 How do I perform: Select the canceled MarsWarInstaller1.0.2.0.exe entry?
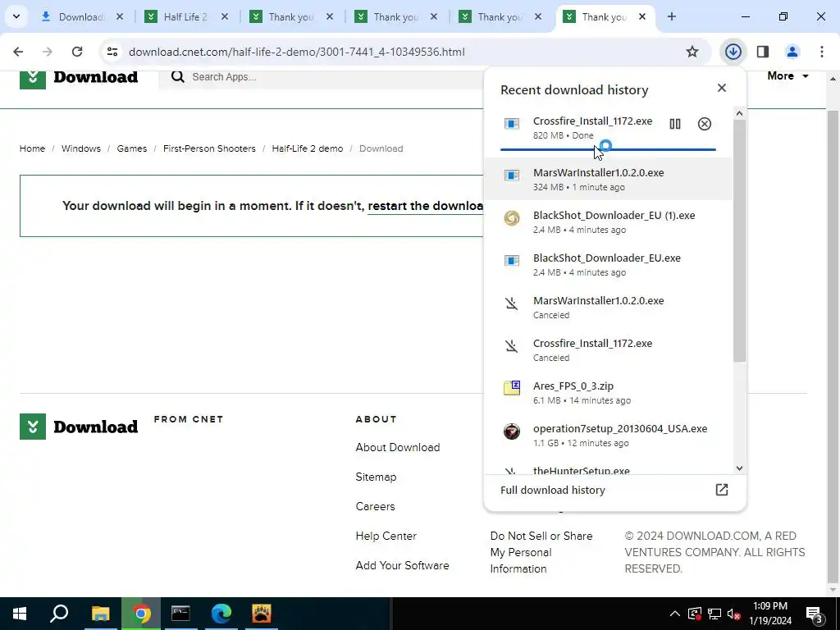click(x=608, y=307)
